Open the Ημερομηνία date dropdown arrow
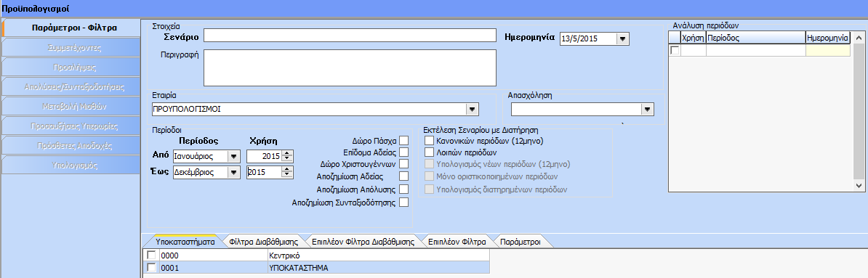Viewport: 868px width, 278px height. pos(623,38)
